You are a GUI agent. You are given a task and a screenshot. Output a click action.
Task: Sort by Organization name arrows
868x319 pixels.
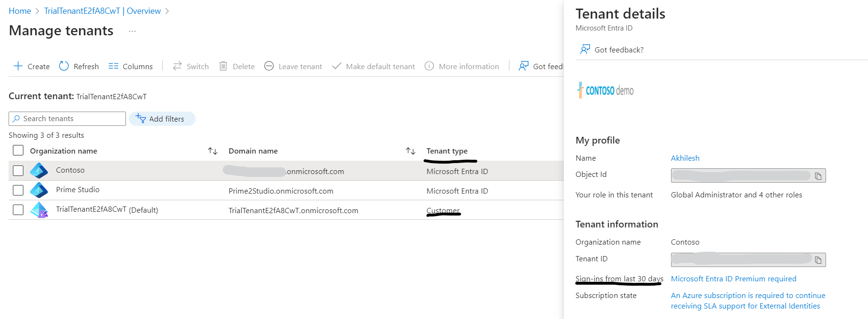[213, 151]
